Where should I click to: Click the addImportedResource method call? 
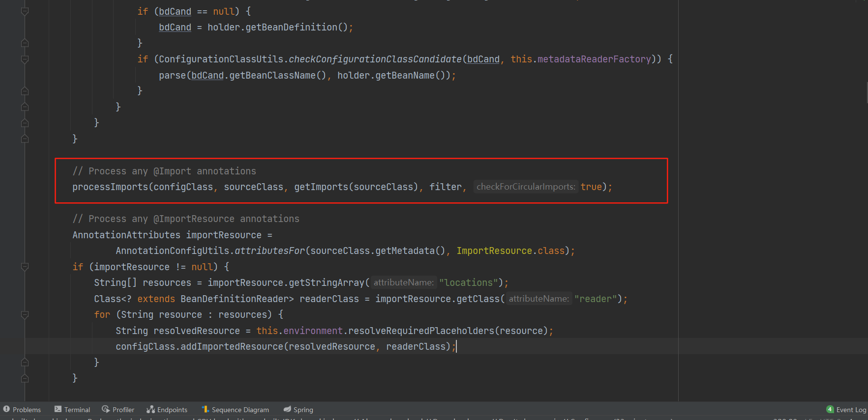232,346
